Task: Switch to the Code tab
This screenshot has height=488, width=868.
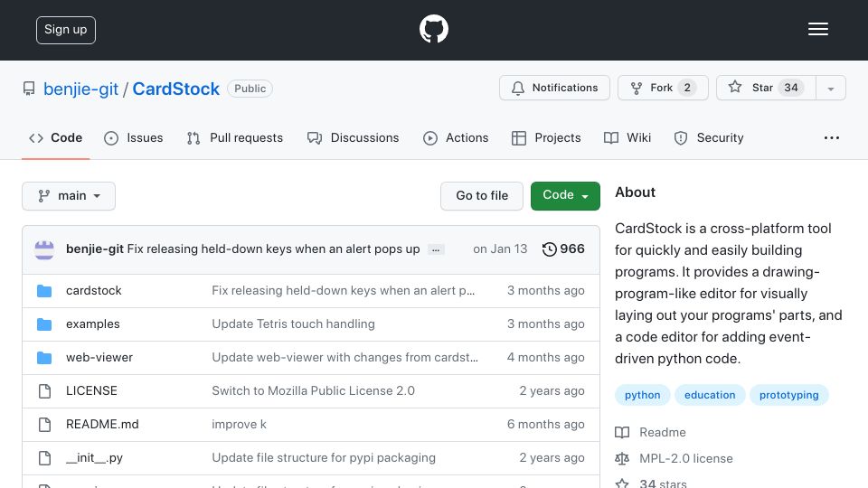Action: coord(56,138)
